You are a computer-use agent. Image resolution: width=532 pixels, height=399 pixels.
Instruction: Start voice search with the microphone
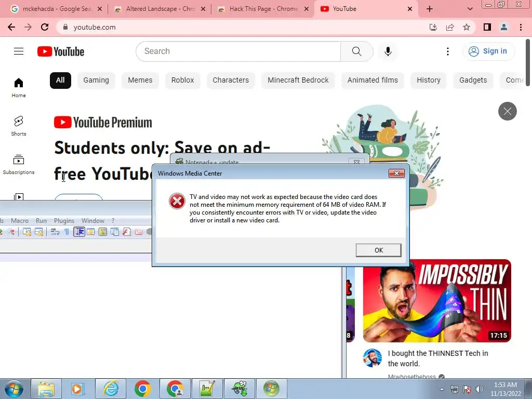(x=388, y=51)
